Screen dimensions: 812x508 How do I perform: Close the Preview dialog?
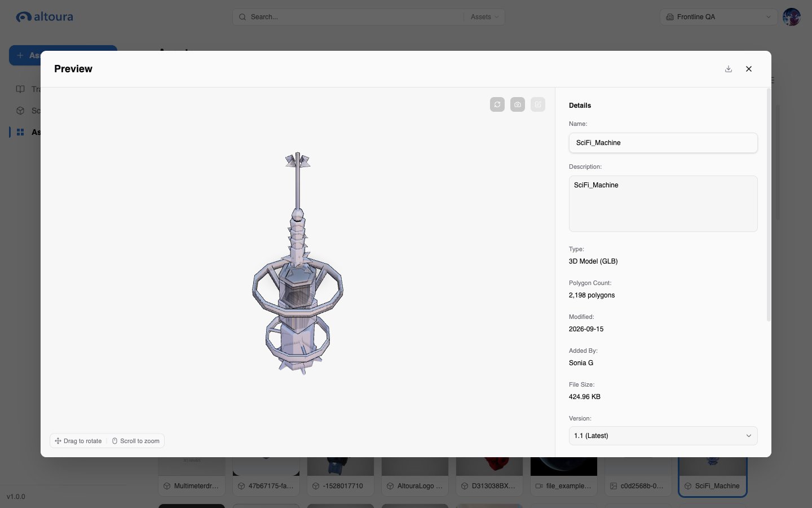(x=749, y=69)
